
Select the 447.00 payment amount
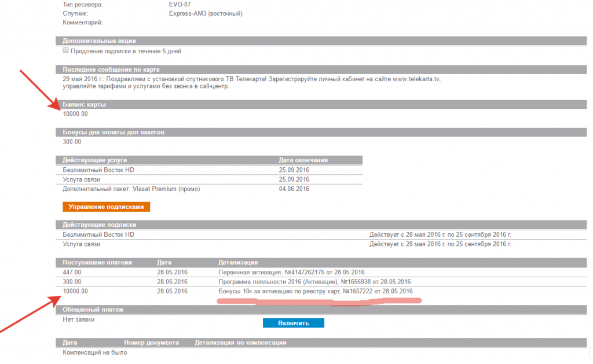coord(72,272)
